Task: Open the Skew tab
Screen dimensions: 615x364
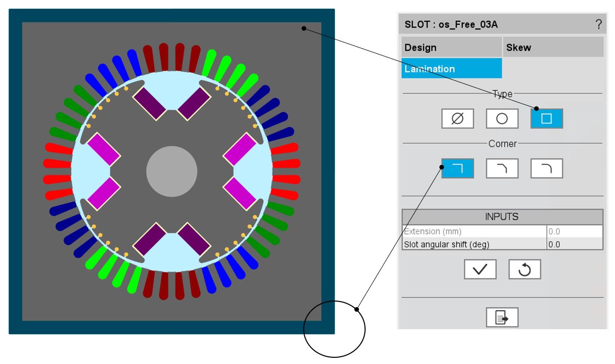Action: 553,48
